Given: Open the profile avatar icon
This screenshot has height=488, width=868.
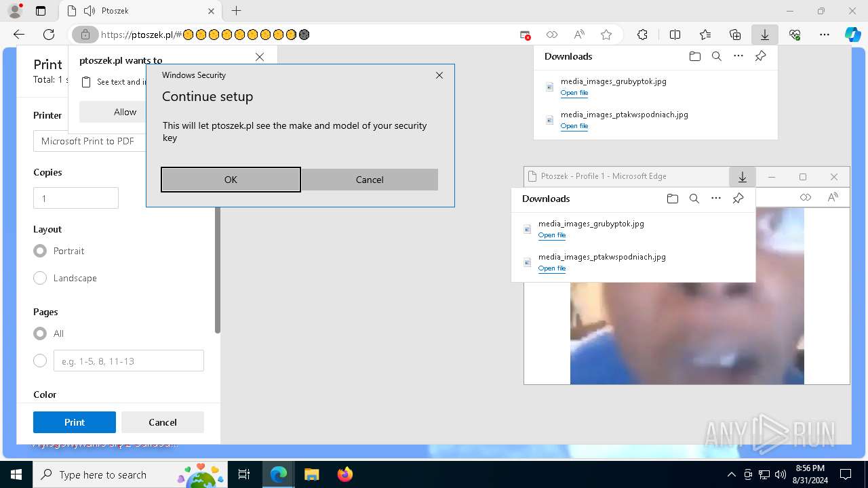Looking at the screenshot, I should 15,11.
